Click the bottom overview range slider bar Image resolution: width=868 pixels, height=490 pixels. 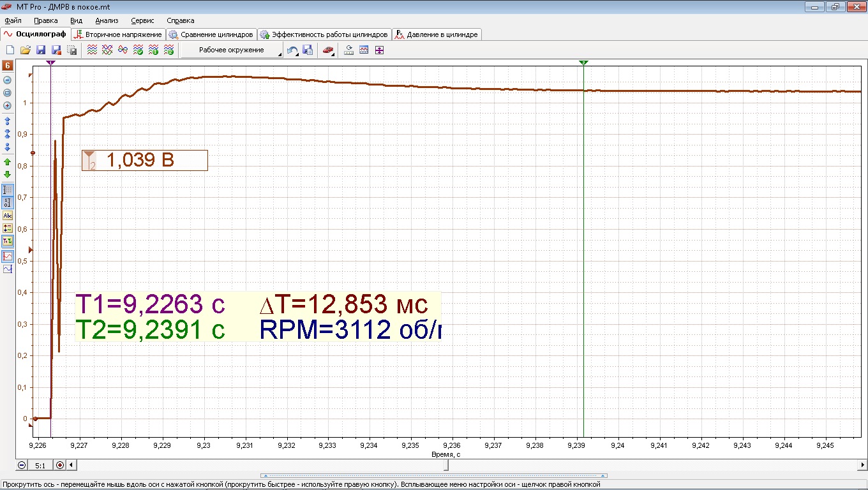pyautogui.click(x=434, y=475)
